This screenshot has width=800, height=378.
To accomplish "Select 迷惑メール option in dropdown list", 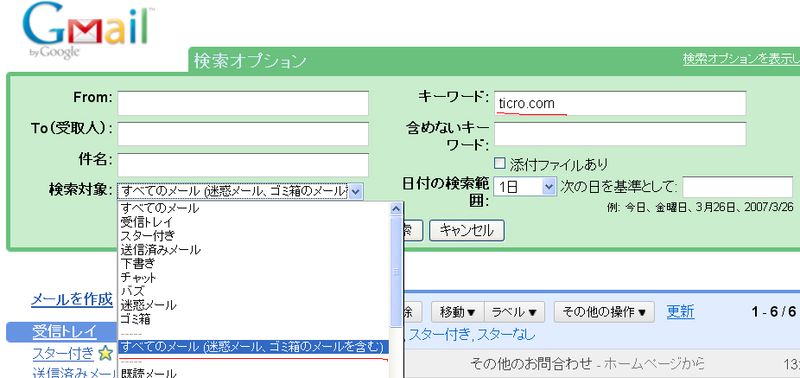I will tap(254, 306).
